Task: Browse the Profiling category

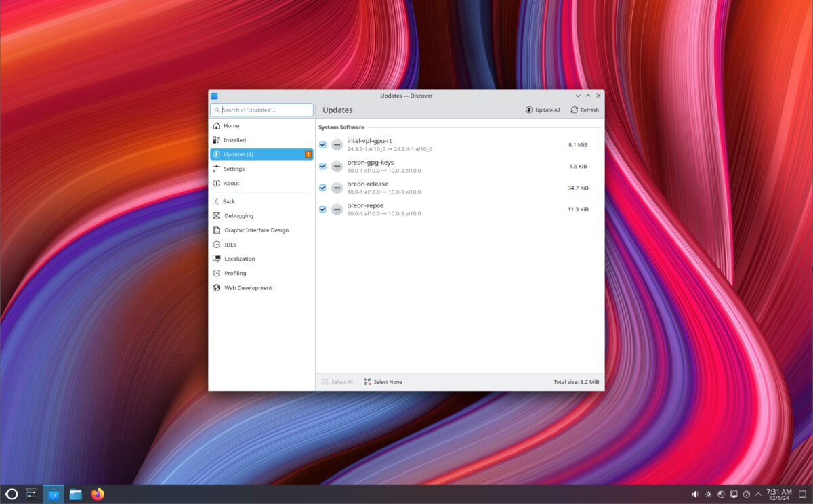Action: tap(234, 273)
